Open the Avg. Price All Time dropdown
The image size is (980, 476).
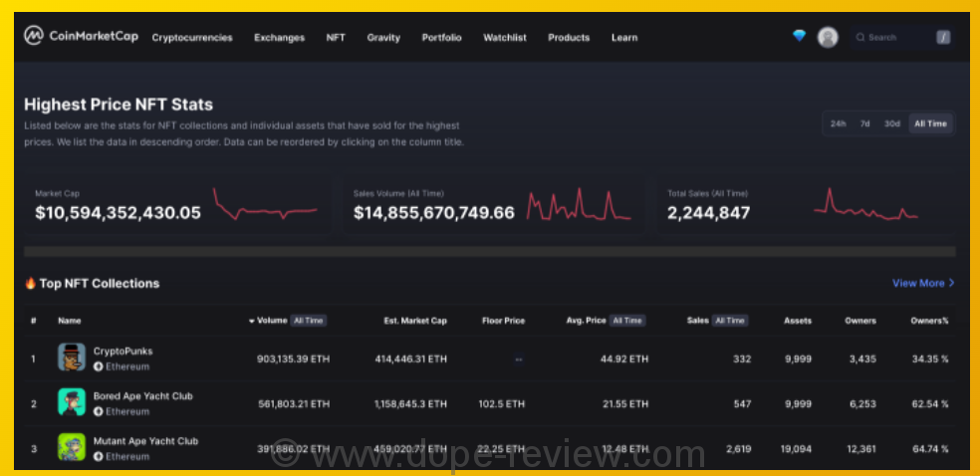pyautogui.click(x=626, y=321)
